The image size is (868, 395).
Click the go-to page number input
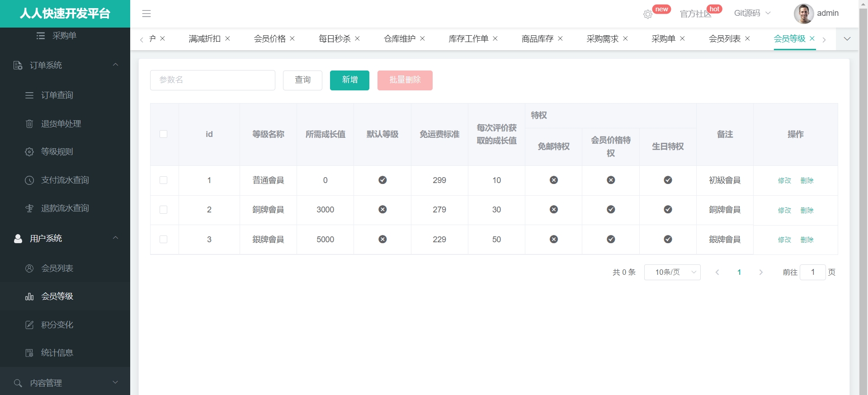click(x=813, y=272)
